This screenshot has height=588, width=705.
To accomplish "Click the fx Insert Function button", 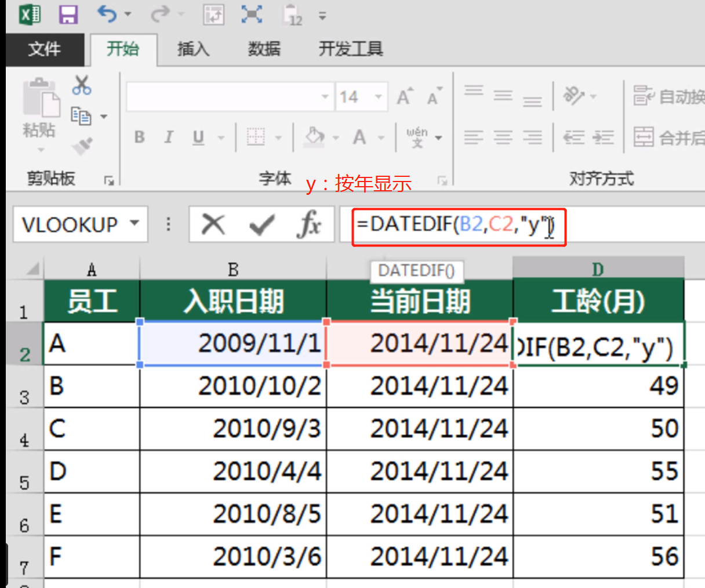I will click(x=309, y=224).
